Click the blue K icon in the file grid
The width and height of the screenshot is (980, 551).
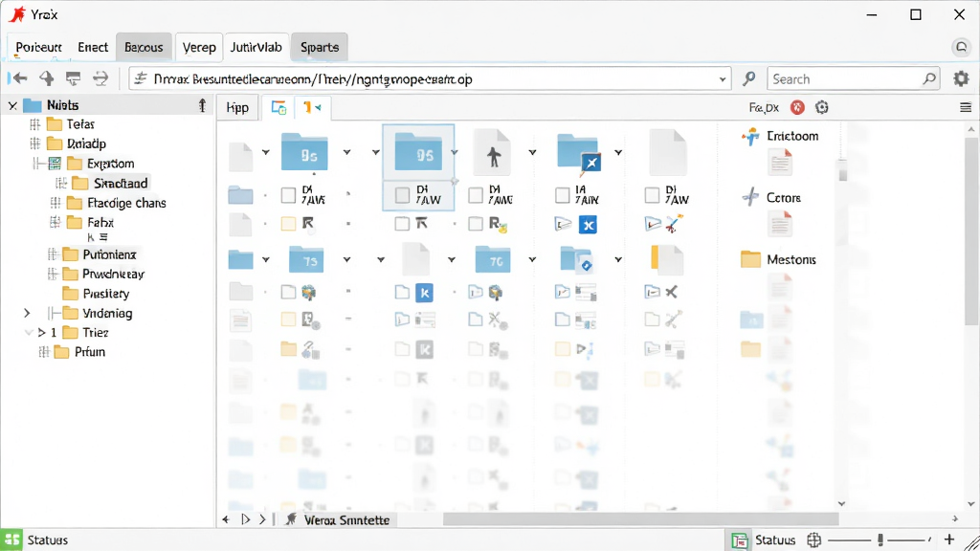point(424,293)
